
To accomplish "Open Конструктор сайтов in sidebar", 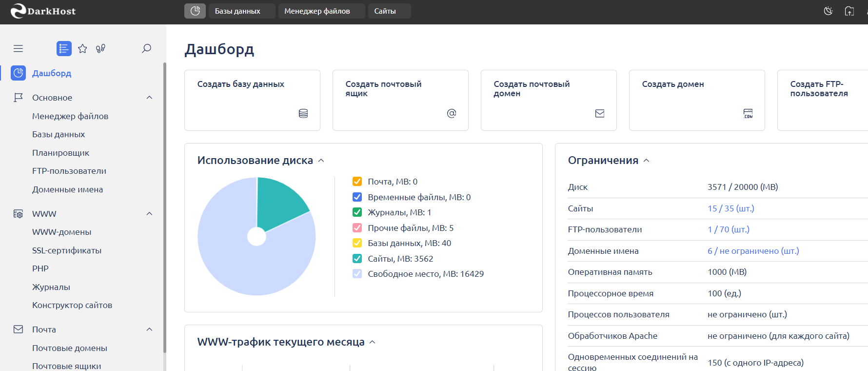I will pos(72,305).
